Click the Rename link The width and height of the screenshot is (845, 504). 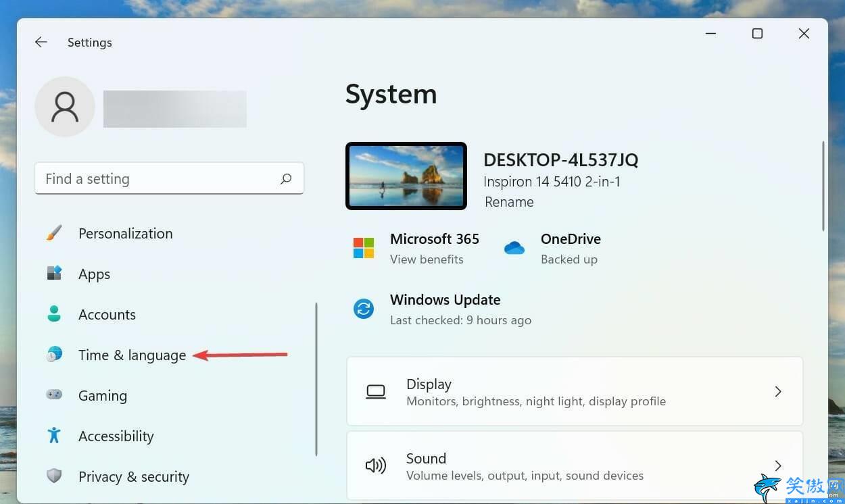click(509, 202)
